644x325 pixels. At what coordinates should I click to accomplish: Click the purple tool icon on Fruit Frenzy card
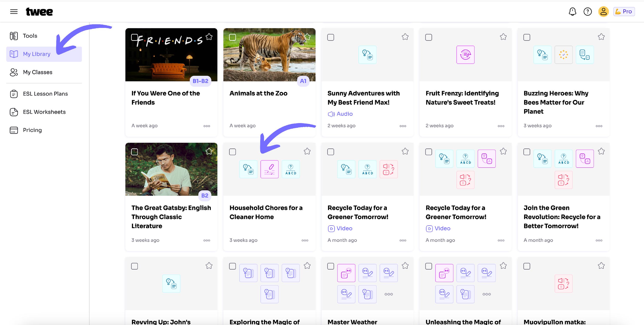465,55
